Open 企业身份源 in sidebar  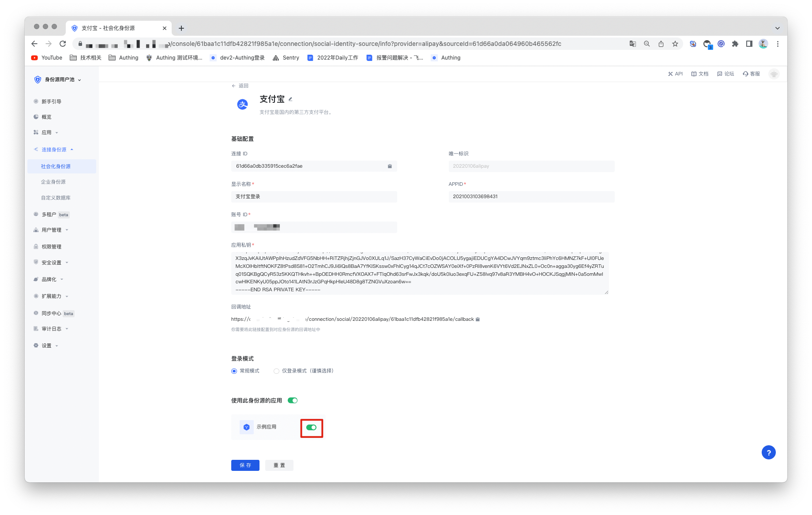tap(53, 182)
